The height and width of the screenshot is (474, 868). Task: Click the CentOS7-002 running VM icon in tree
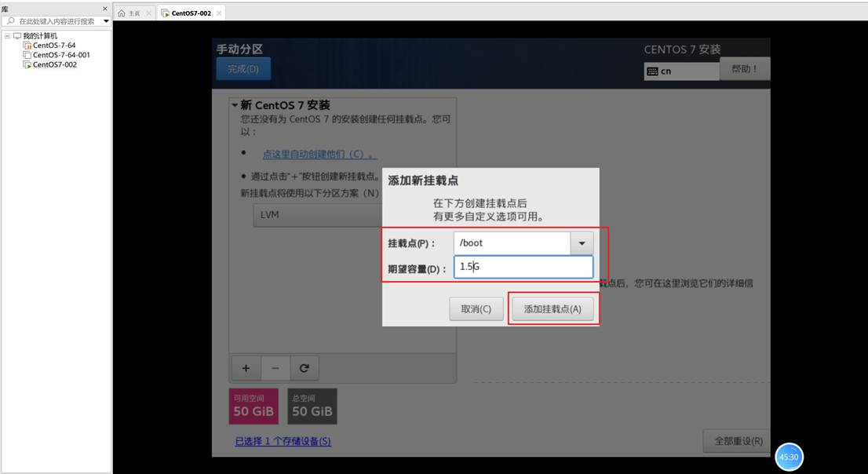(27, 64)
